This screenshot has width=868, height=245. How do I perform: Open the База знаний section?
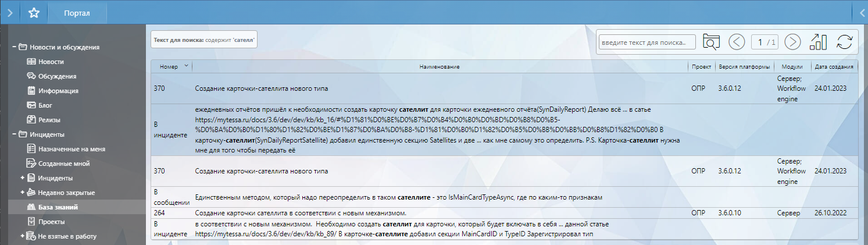[x=58, y=207]
